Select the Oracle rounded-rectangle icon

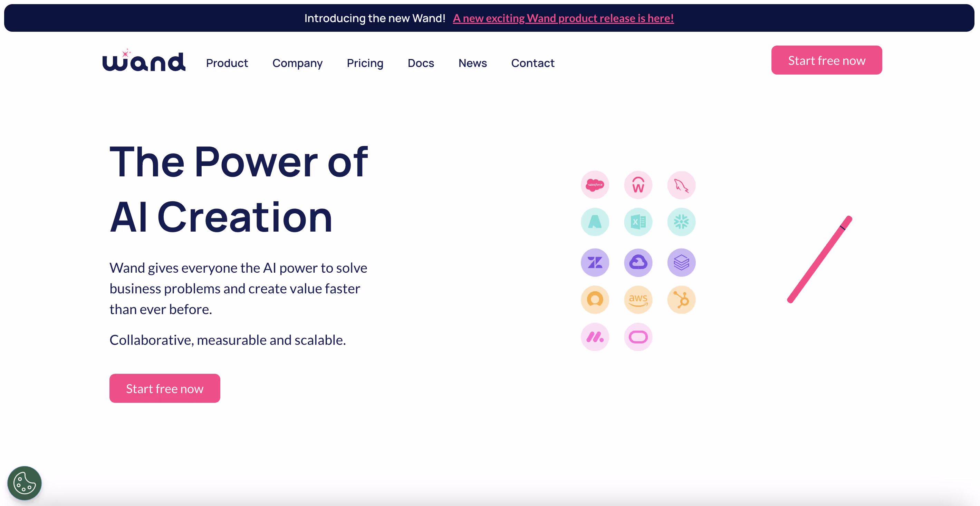tap(638, 337)
